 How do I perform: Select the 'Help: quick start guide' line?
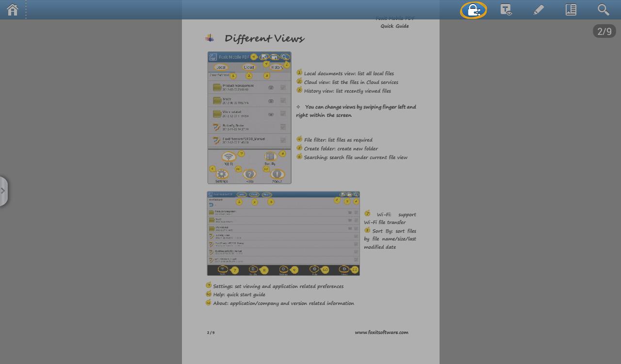(239, 295)
